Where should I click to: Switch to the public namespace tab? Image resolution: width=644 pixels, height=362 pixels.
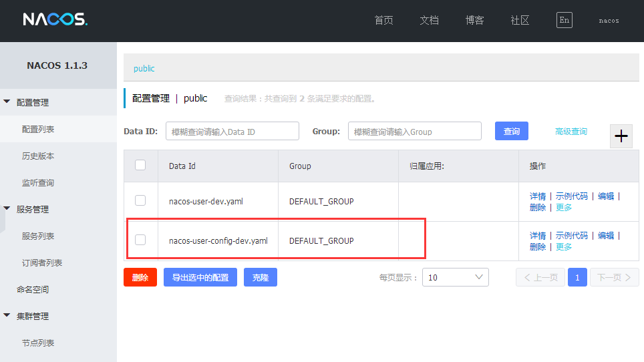[x=144, y=69]
